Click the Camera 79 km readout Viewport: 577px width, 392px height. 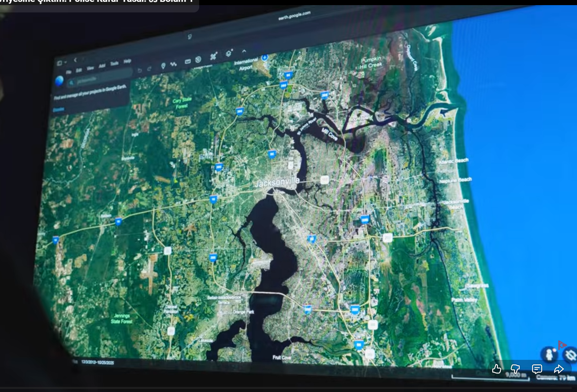coord(556,377)
